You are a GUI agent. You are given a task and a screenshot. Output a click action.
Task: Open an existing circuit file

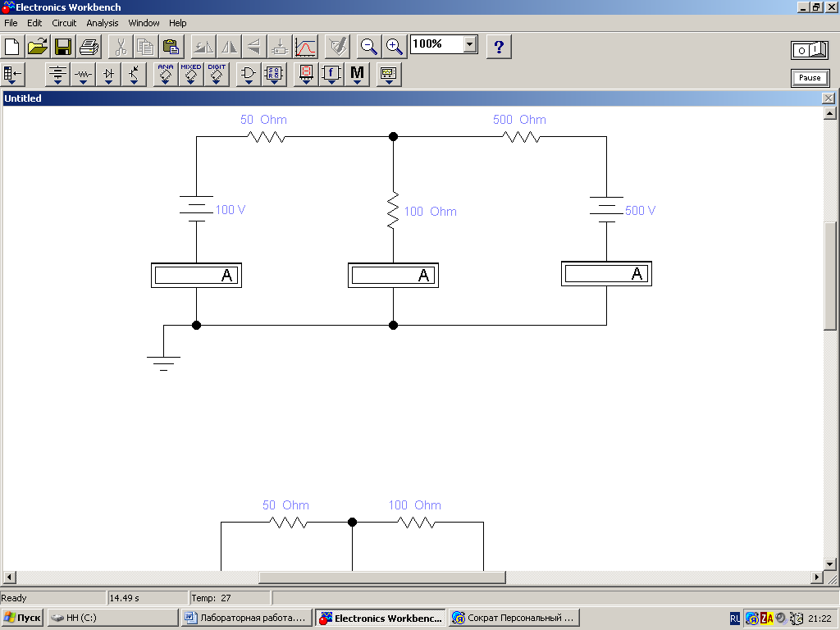coord(38,47)
